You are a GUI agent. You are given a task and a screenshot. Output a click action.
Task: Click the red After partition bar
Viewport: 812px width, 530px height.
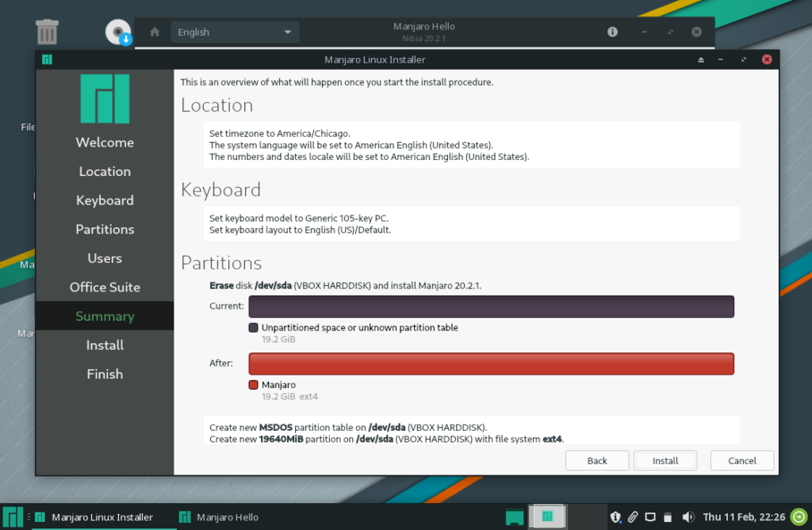491,364
